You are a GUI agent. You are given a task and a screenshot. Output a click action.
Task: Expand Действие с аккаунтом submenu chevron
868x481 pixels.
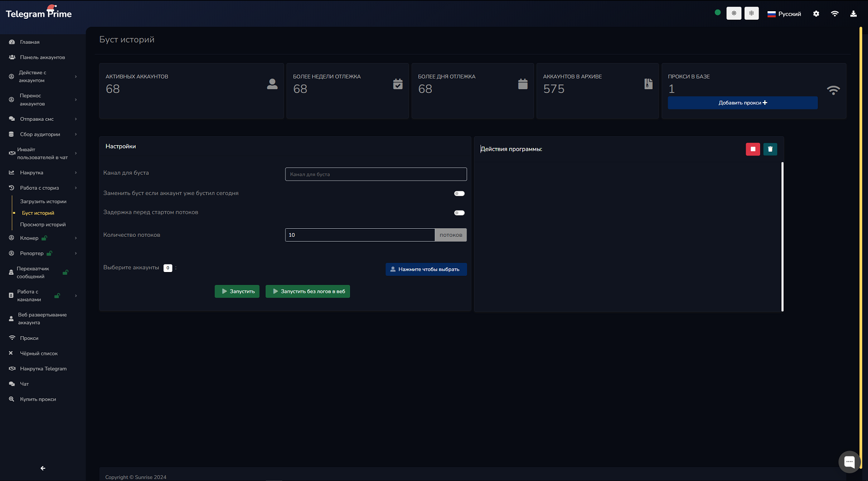point(76,76)
